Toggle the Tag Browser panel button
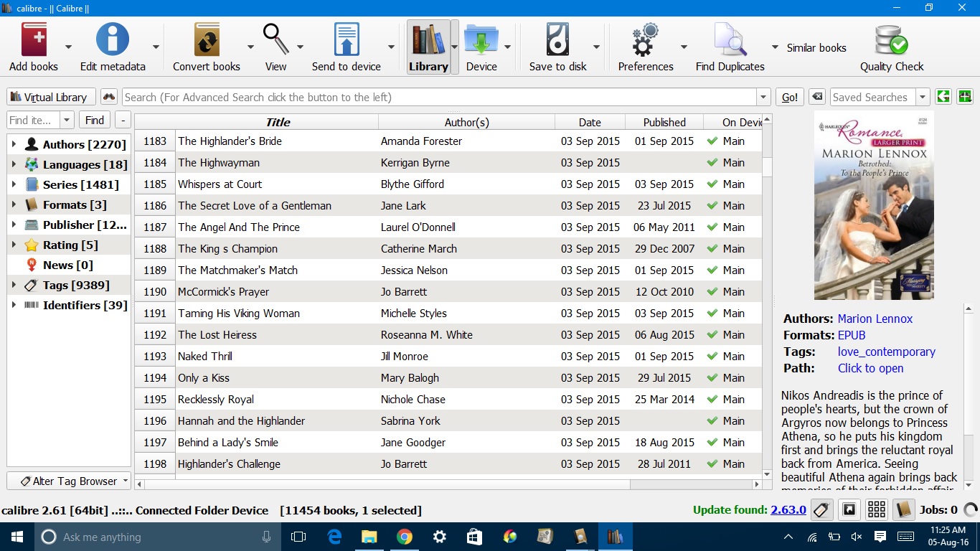980x551 pixels. [x=821, y=510]
